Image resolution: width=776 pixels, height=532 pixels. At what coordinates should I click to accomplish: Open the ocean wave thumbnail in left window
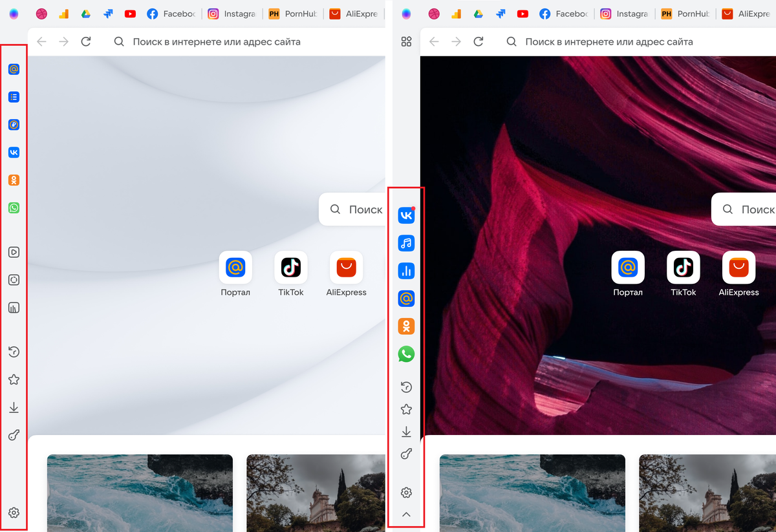click(x=140, y=493)
